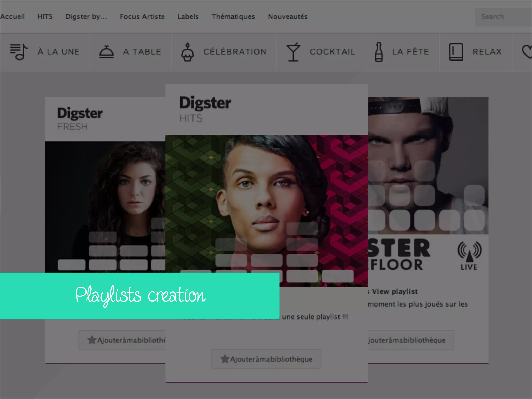
Task: Open the Digster by... menu
Action: pyautogui.click(x=86, y=17)
